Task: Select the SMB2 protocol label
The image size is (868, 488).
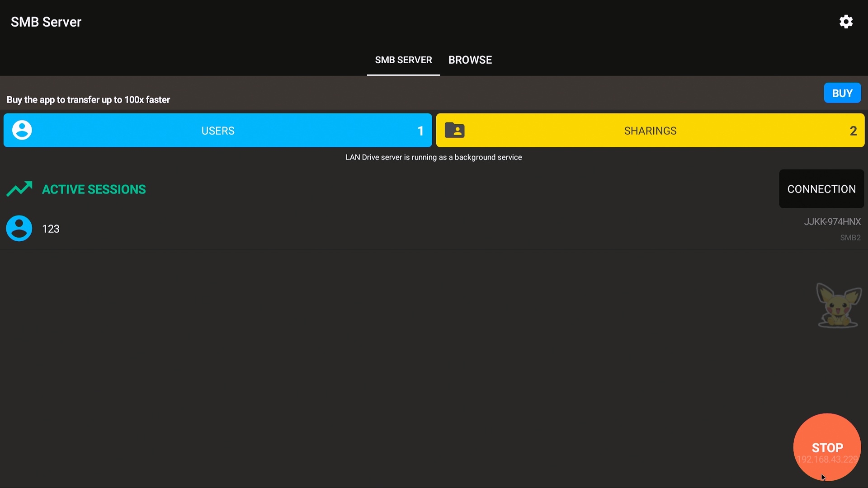Action: (850, 238)
